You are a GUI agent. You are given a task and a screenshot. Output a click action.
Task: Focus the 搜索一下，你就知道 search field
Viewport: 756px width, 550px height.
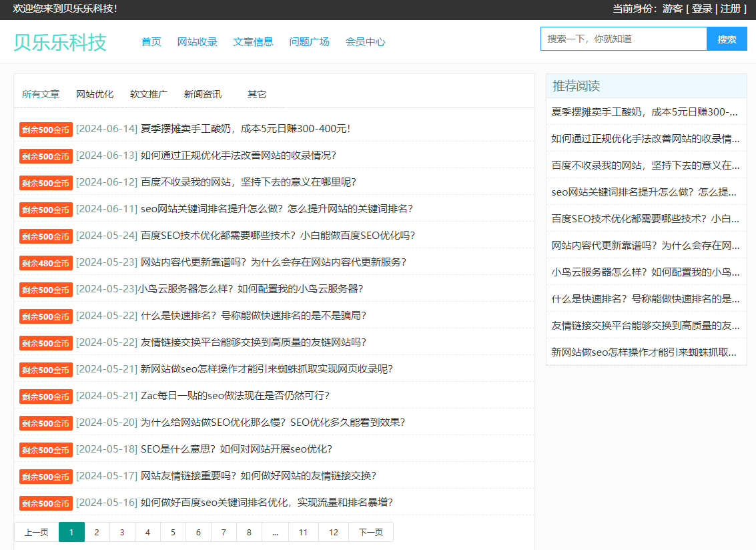[x=623, y=39]
